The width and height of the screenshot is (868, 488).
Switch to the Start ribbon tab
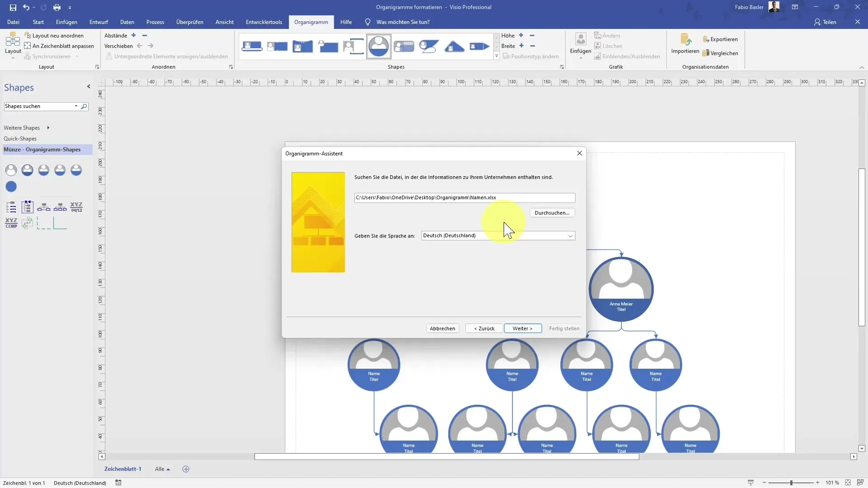click(38, 22)
